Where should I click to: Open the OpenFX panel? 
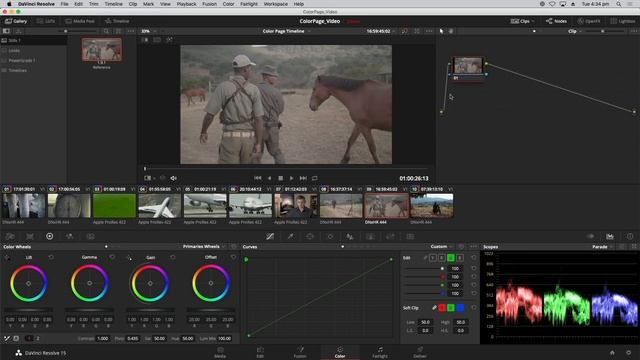tap(589, 21)
